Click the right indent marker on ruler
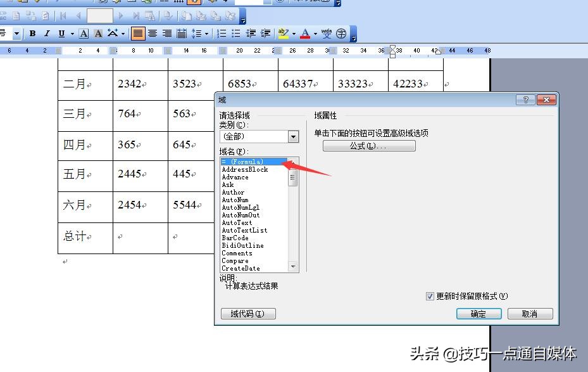 pyautogui.click(x=437, y=51)
